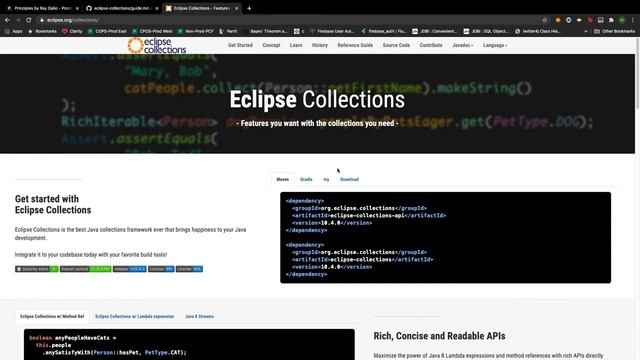Click the EDL license badge
The height and width of the screenshot is (360, 640).
coord(189,269)
